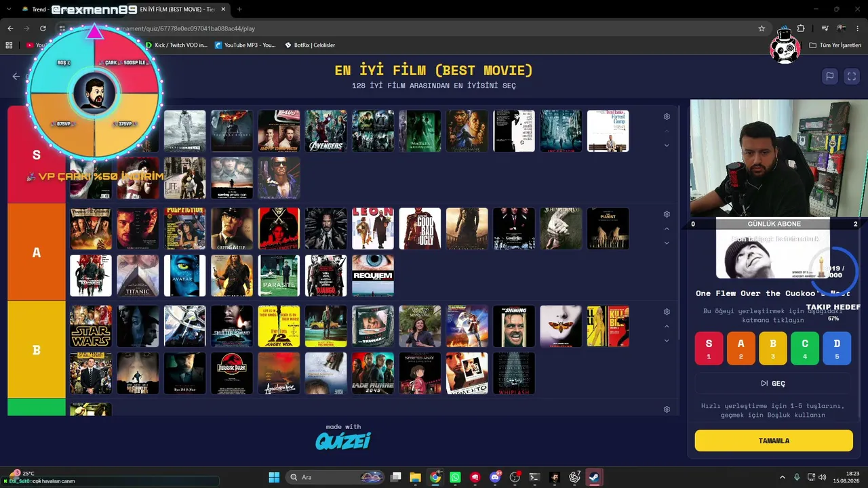Open Discord from the taskbar

click(x=495, y=477)
